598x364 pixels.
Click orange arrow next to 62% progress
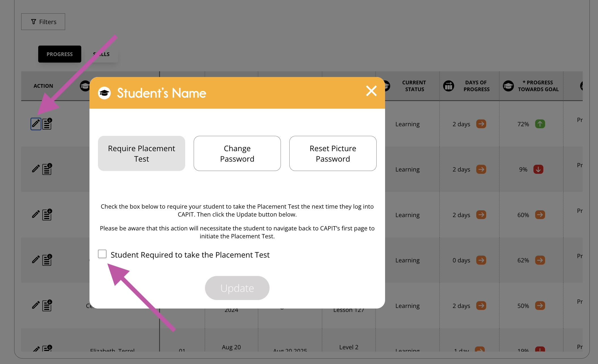click(x=540, y=260)
